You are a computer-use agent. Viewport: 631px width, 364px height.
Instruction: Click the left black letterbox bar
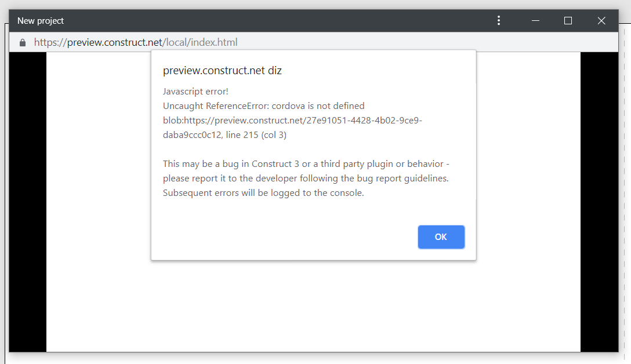tap(28, 202)
